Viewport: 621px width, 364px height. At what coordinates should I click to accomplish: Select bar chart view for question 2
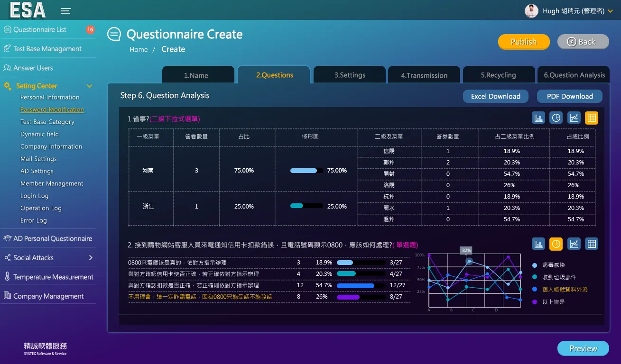538,244
